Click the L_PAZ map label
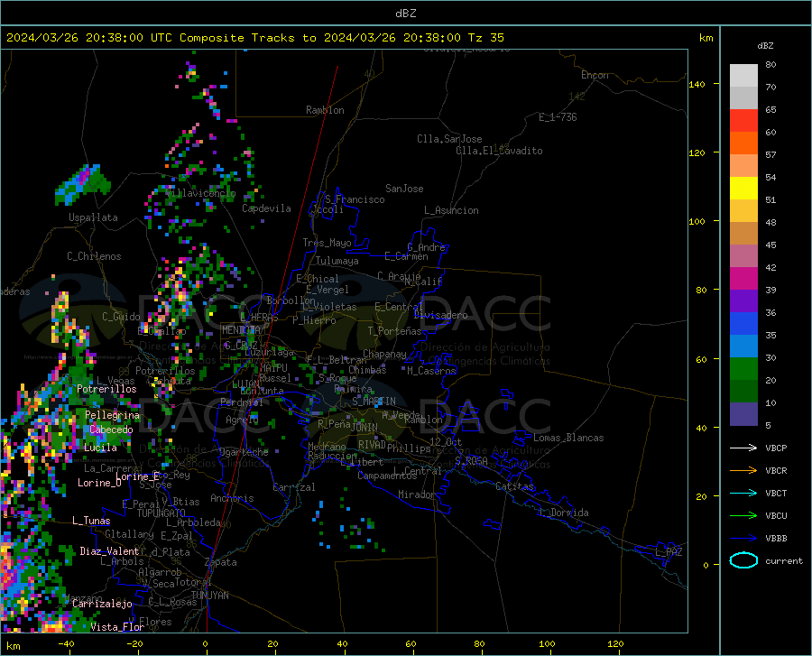This screenshot has width=812, height=656. 669,552
